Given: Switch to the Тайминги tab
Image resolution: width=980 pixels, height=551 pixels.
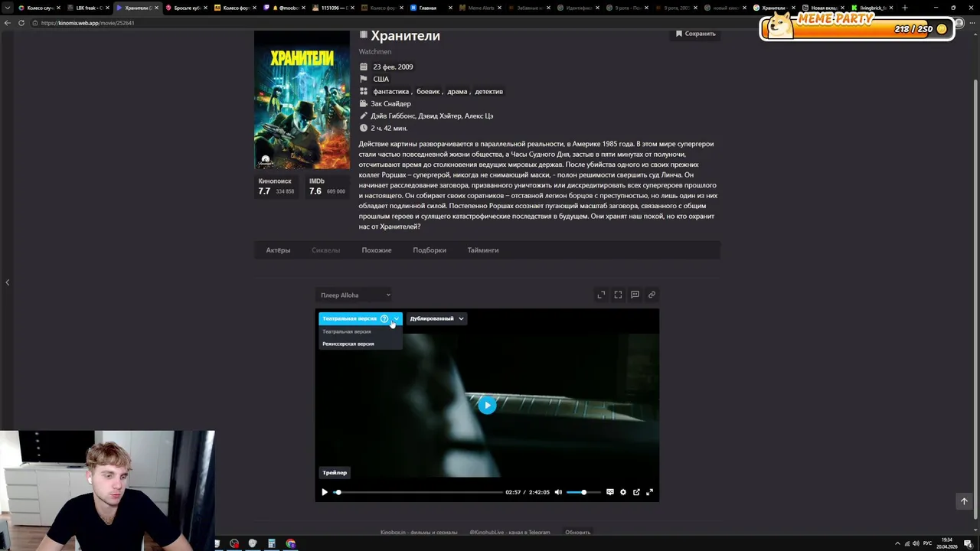Looking at the screenshot, I should click(x=483, y=250).
